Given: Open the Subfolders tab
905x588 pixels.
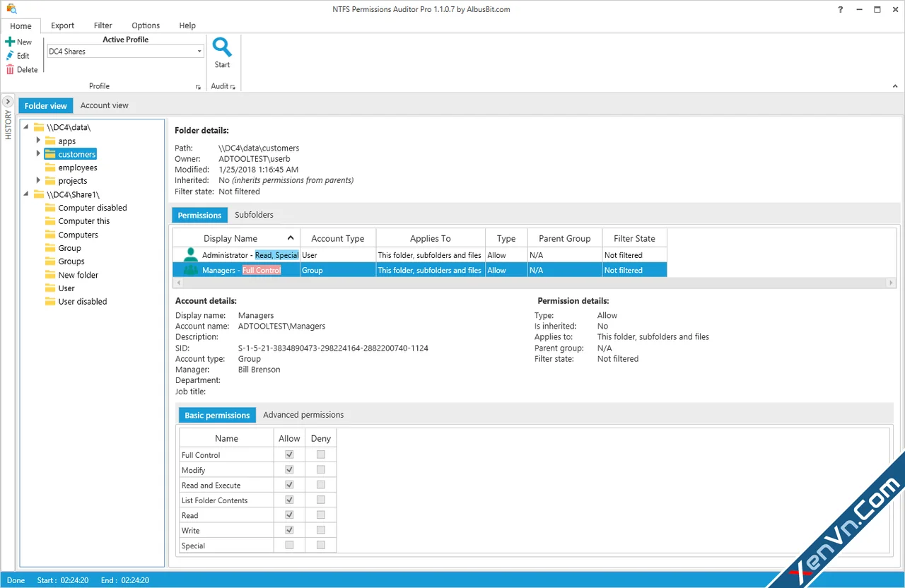Looking at the screenshot, I should (254, 215).
